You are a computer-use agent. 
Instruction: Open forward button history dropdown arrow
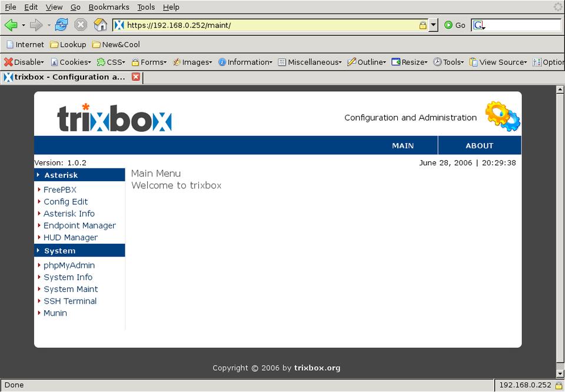tap(49, 25)
